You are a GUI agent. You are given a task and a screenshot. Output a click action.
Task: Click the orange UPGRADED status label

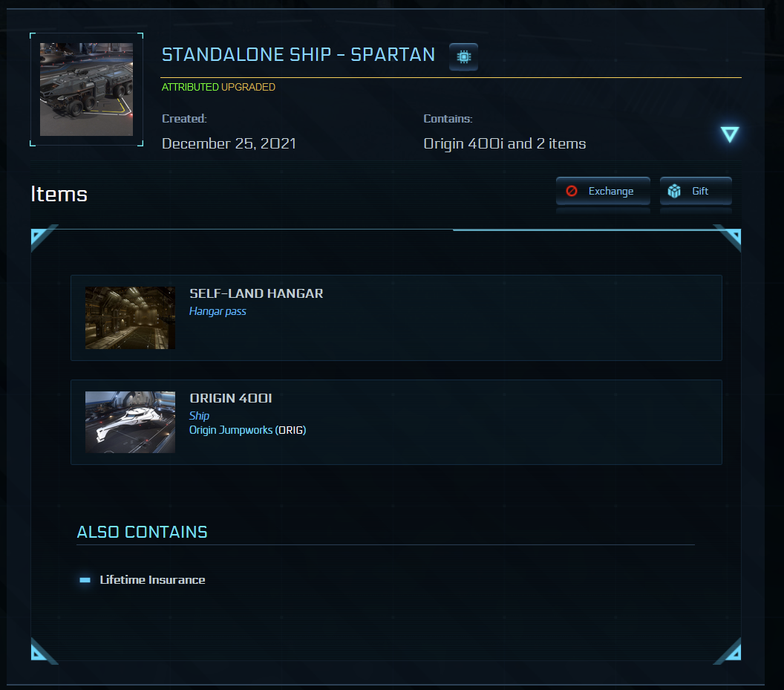(248, 87)
